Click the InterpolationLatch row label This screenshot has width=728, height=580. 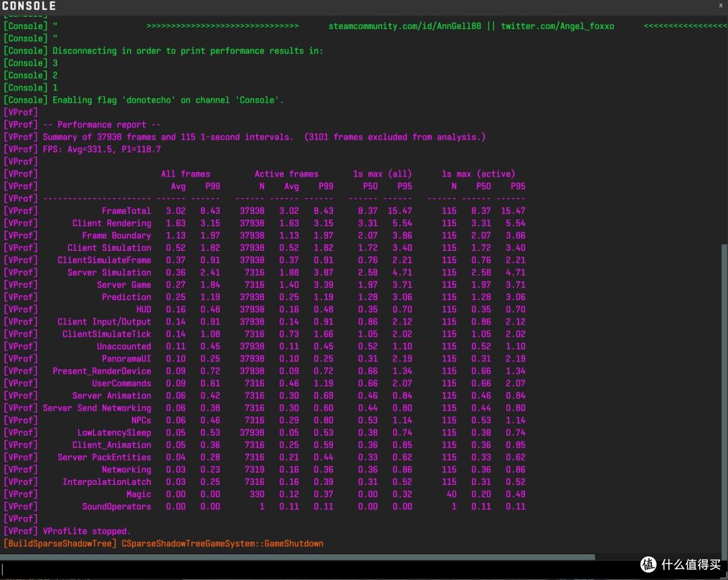tap(107, 482)
